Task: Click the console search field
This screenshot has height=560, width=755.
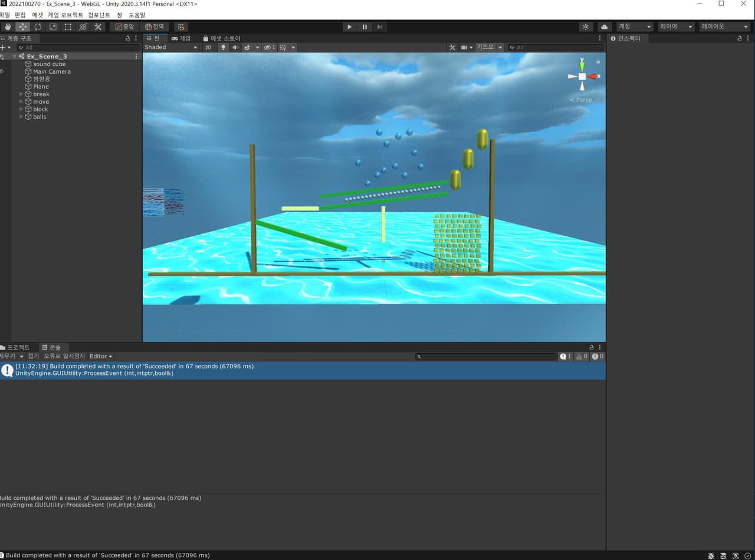Action: (x=486, y=357)
